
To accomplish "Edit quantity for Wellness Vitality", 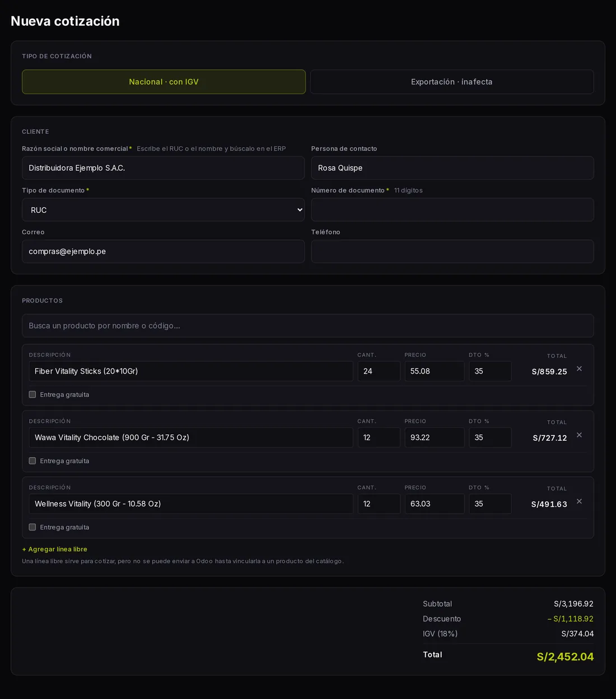I will (379, 504).
